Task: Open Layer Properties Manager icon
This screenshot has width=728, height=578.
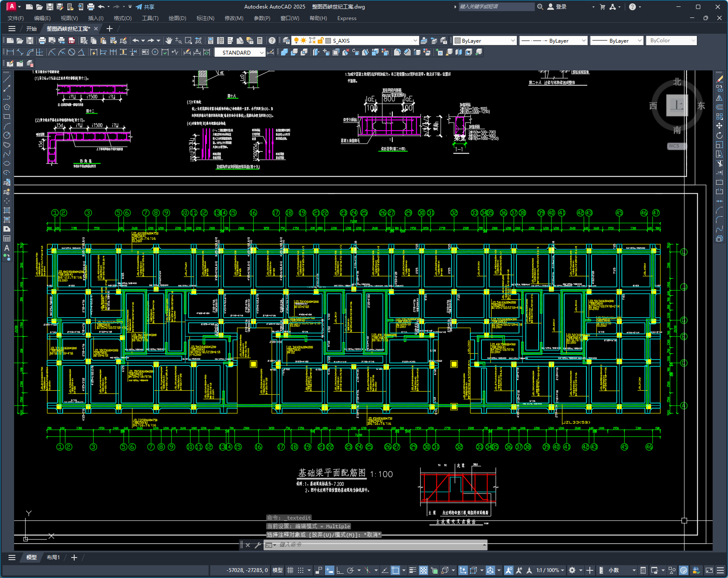Action: [286, 41]
